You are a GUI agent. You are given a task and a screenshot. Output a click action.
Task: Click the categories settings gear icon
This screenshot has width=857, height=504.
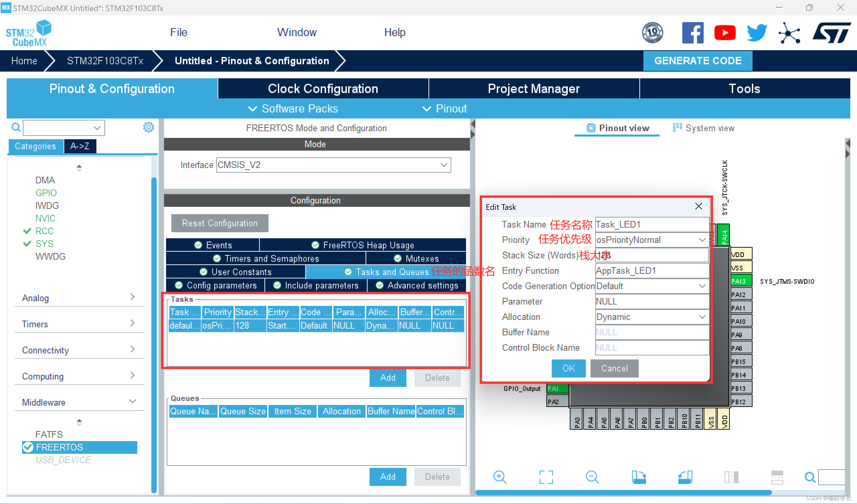pyautogui.click(x=148, y=127)
